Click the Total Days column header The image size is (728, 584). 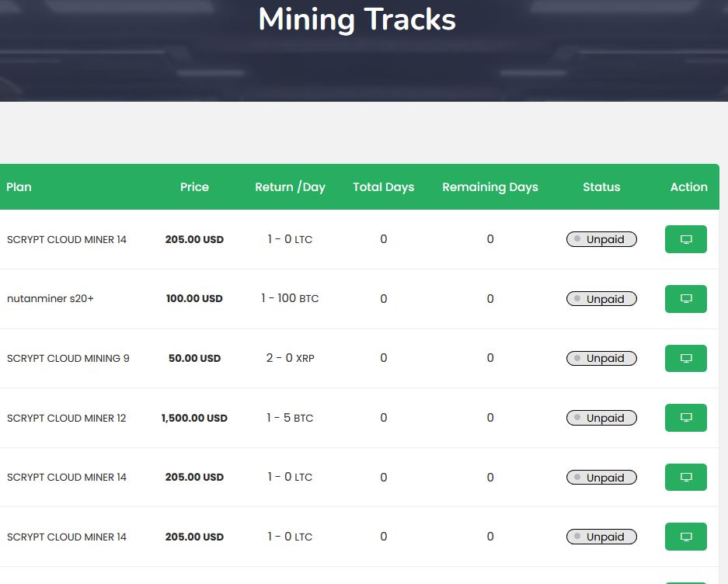pyautogui.click(x=384, y=187)
